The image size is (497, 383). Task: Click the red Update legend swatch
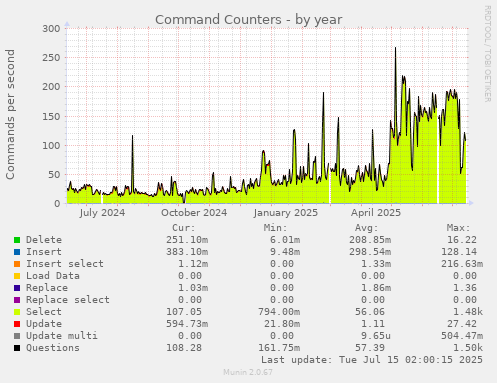click(17, 324)
